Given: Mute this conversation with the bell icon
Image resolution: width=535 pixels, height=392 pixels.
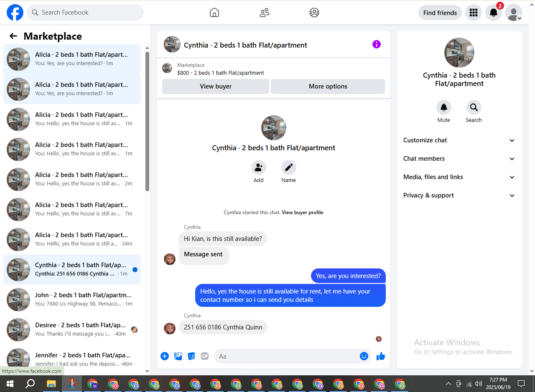Looking at the screenshot, I should click(444, 107).
